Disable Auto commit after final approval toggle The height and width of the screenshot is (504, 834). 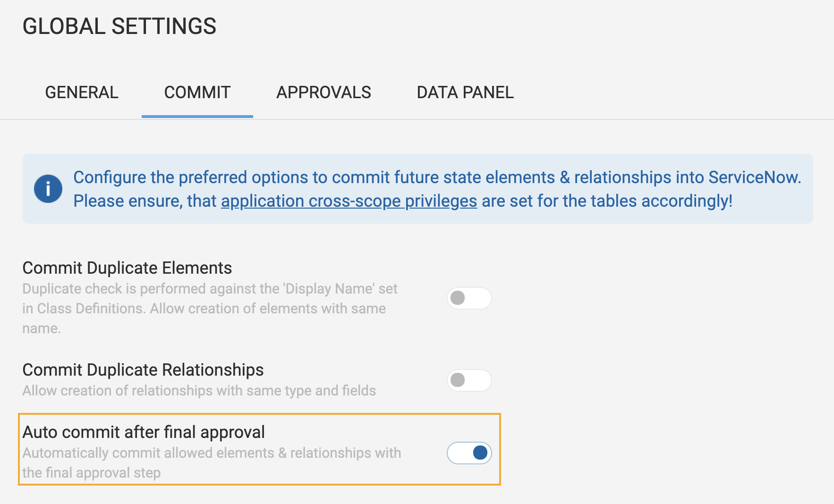469,453
